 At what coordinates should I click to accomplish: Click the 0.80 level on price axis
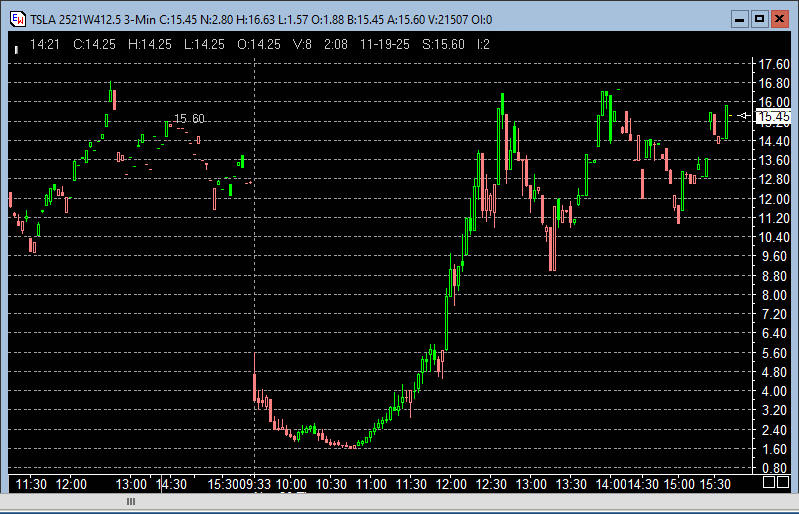774,468
